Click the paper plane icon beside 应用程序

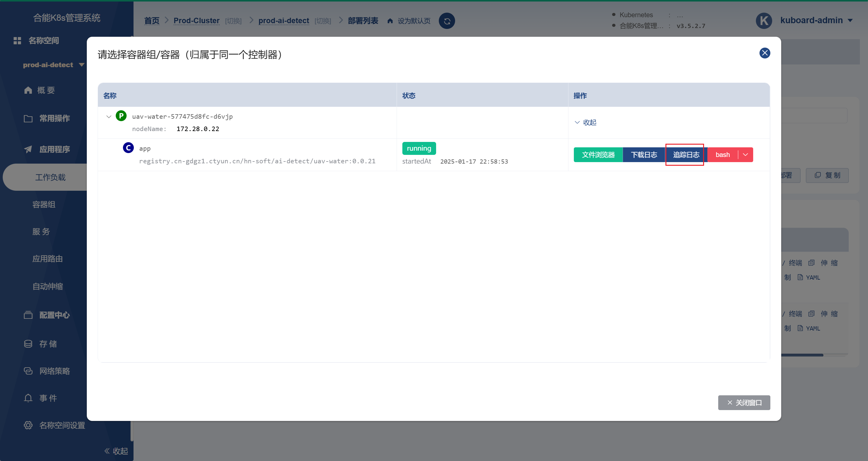[28, 149]
